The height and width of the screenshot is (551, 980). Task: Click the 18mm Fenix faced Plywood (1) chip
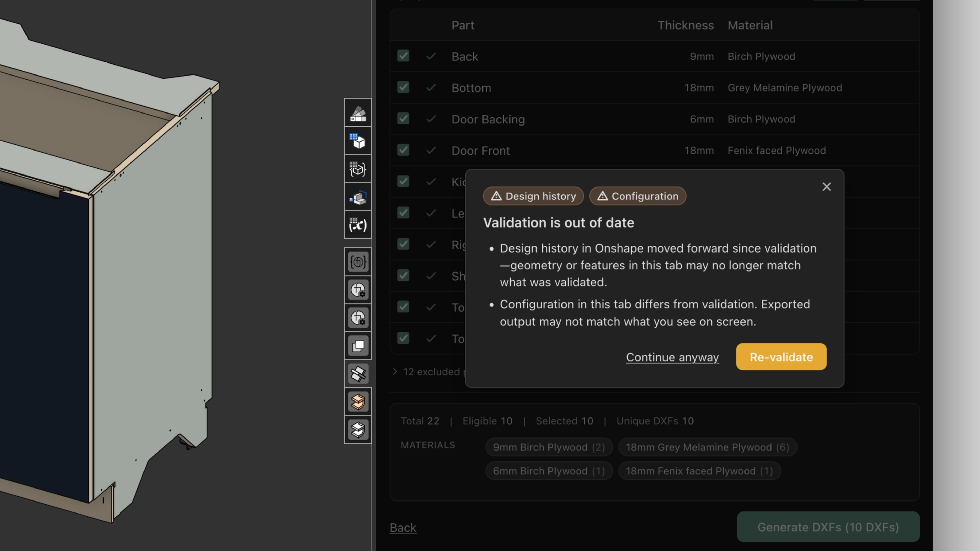pyautogui.click(x=699, y=471)
